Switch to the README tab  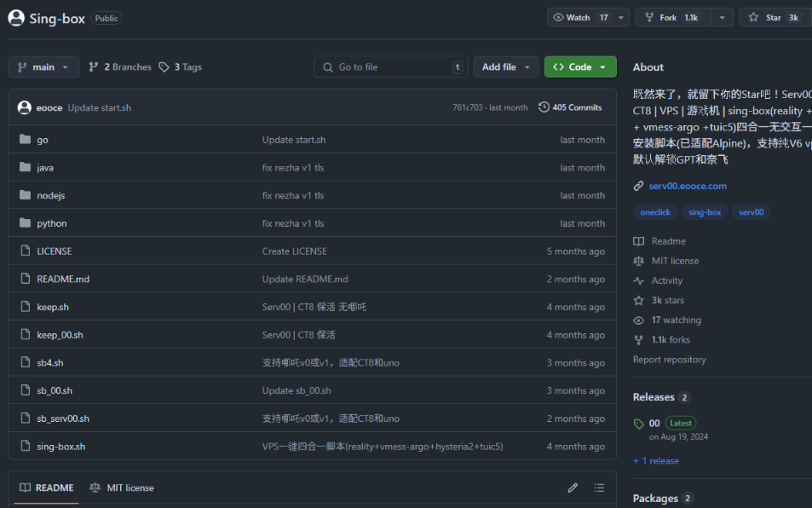pyautogui.click(x=47, y=488)
